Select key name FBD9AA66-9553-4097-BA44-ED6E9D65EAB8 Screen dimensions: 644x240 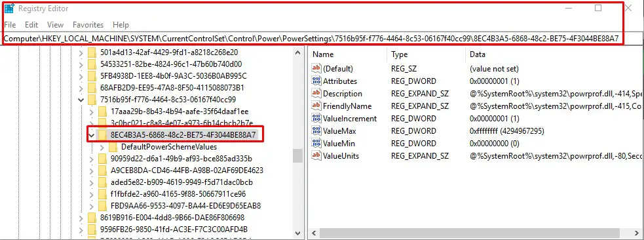(x=185, y=205)
